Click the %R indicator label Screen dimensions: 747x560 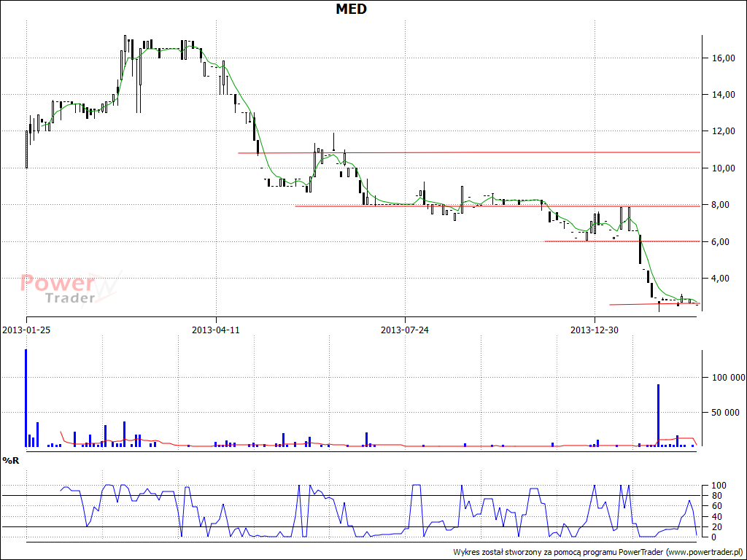click(x=10, y=461)
